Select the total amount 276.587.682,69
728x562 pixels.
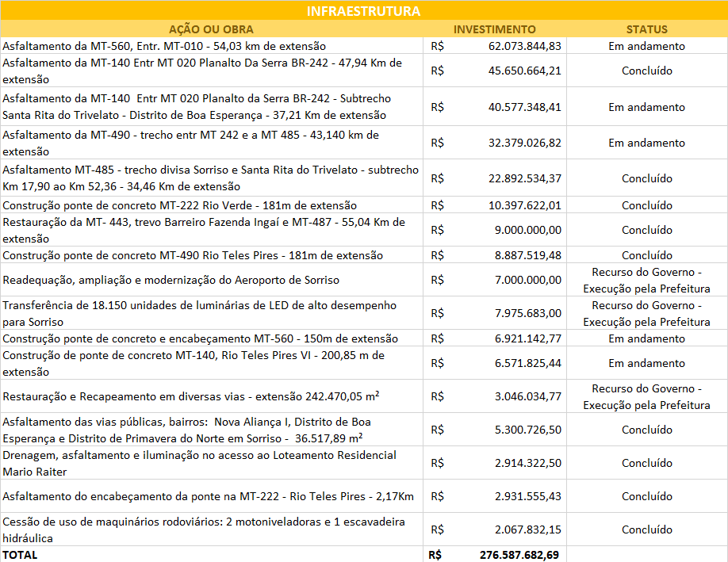coord(515,554)
